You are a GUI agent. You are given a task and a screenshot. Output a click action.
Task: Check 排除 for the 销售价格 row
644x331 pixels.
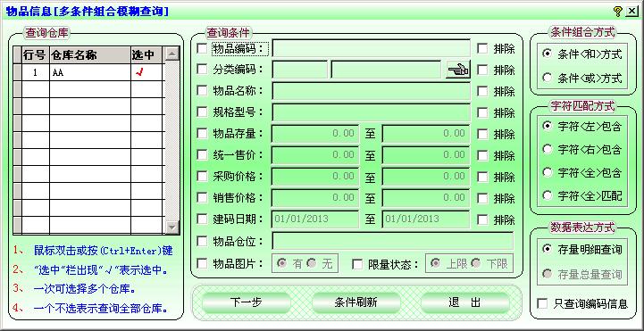[482, 198]
